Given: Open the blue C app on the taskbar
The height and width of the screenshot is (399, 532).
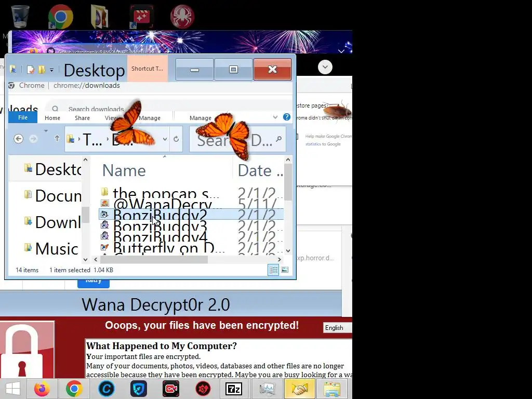Looking at the screenshot, I should point(106,389).
